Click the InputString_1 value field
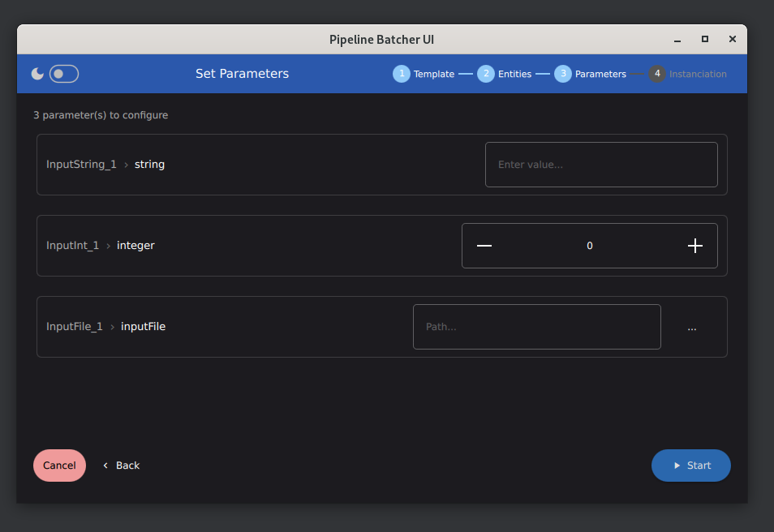The image size is (774, 532). (x=601, y=165)
